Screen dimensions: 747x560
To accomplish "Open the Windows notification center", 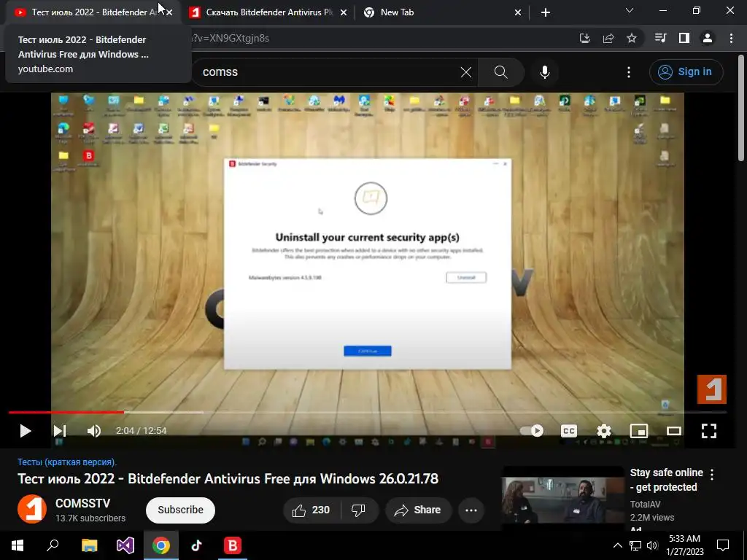I will 723,545.
